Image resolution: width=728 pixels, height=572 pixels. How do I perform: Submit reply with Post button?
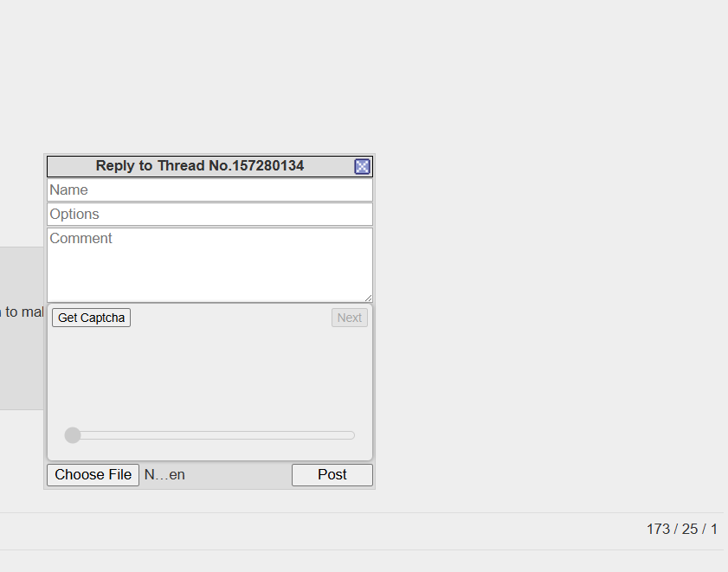[x=332, y=475]
